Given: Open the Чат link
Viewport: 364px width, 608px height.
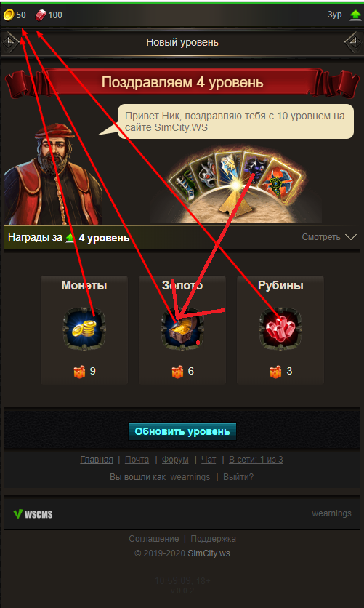Looking at the screenshot, I should click(209, 460).
